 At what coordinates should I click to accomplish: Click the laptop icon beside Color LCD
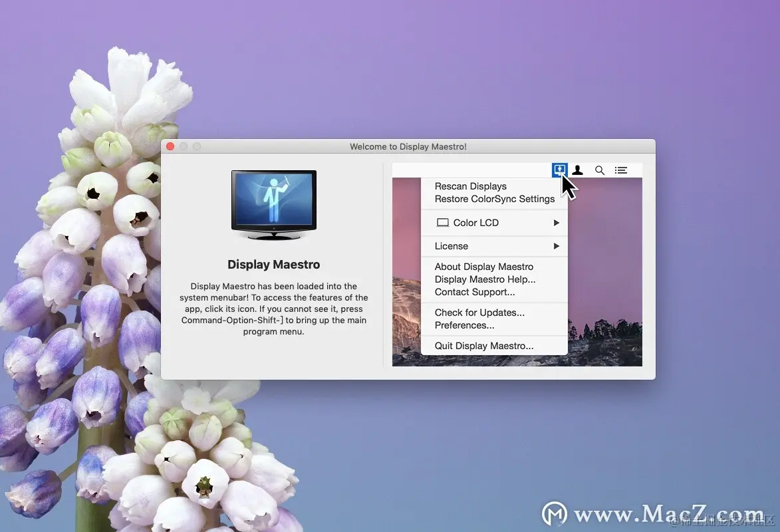coord(443,223)
